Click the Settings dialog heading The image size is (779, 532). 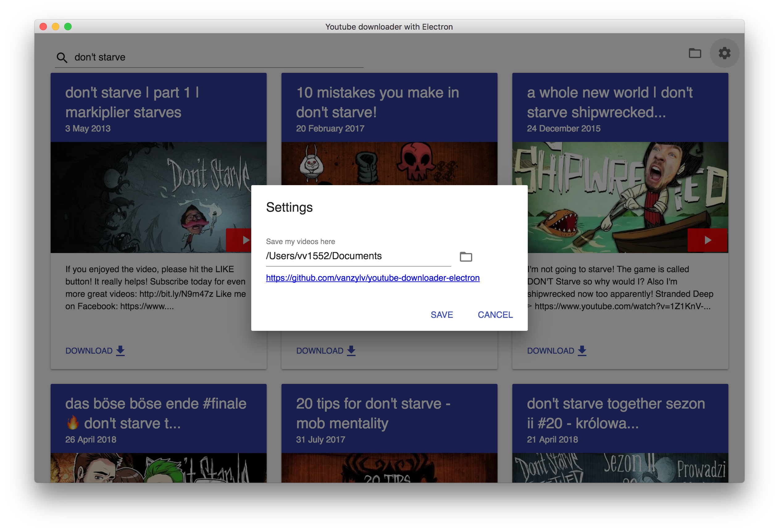[x=289, y=207]
